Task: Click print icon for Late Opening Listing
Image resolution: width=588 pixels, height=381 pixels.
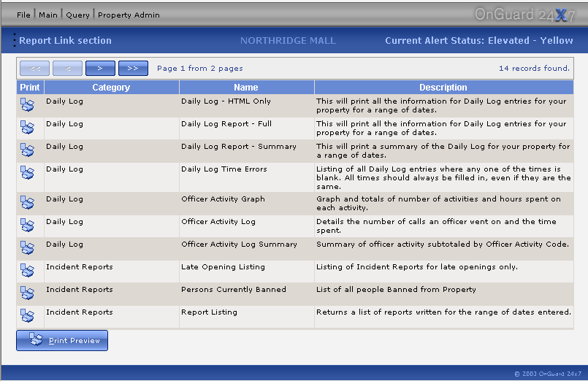Action: 27,271
